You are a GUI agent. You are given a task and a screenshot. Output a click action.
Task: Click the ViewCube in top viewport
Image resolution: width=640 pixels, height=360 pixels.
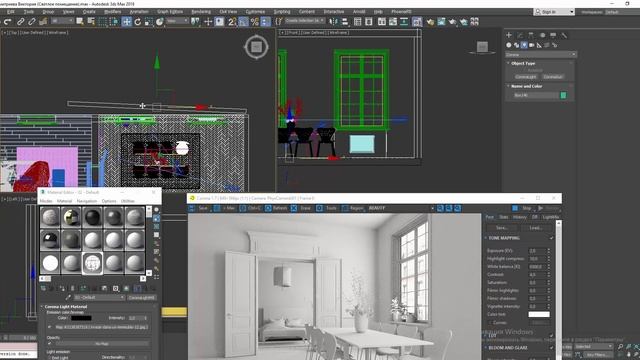(x=256, y=47)
